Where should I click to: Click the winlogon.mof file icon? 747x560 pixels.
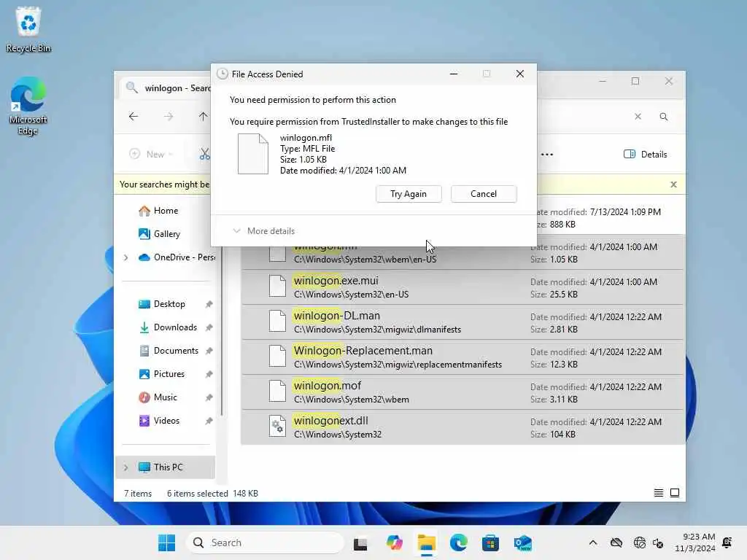coord(277,391)
